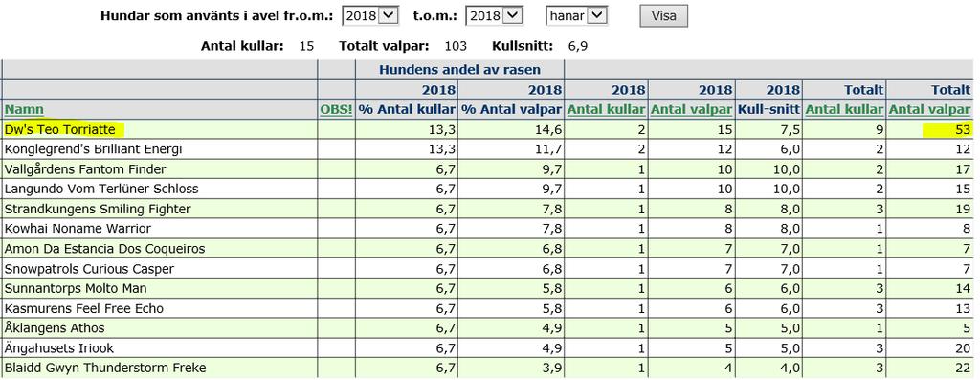Click the OBS! column header link
Image resolution: width=980 pixels, height=380 pixels.
click(336, 109)
